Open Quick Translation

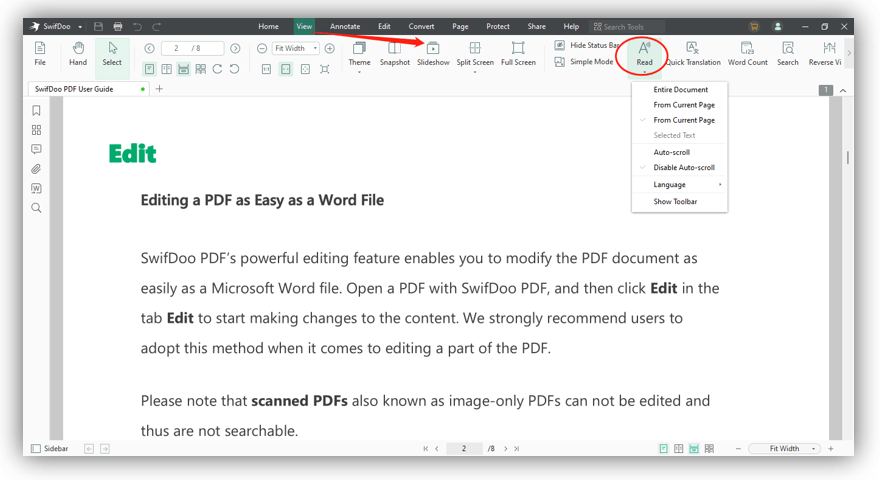(x=693, y=54)
